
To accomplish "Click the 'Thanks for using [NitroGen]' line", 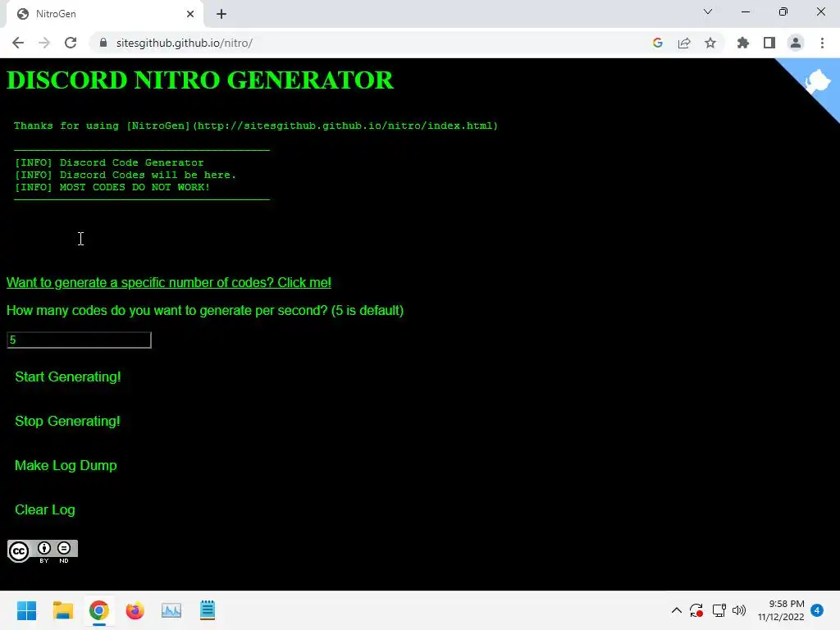I will click(x=256, y=126).
